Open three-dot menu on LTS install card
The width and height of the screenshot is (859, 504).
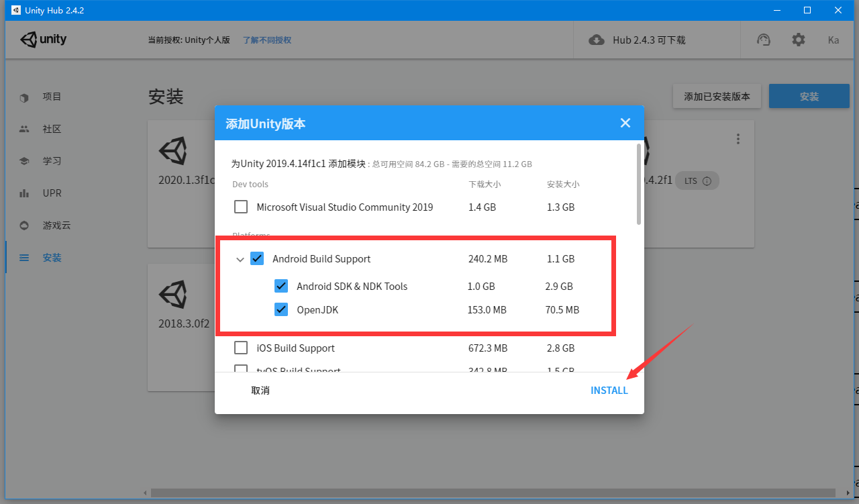[738, 139]
